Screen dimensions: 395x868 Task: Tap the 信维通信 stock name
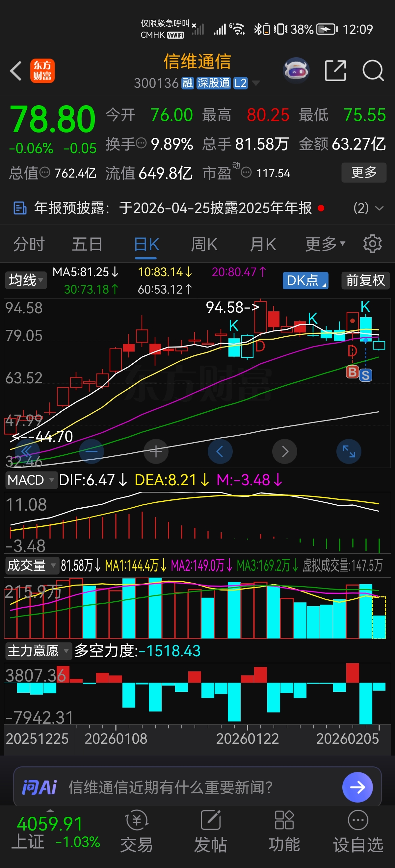197,61
